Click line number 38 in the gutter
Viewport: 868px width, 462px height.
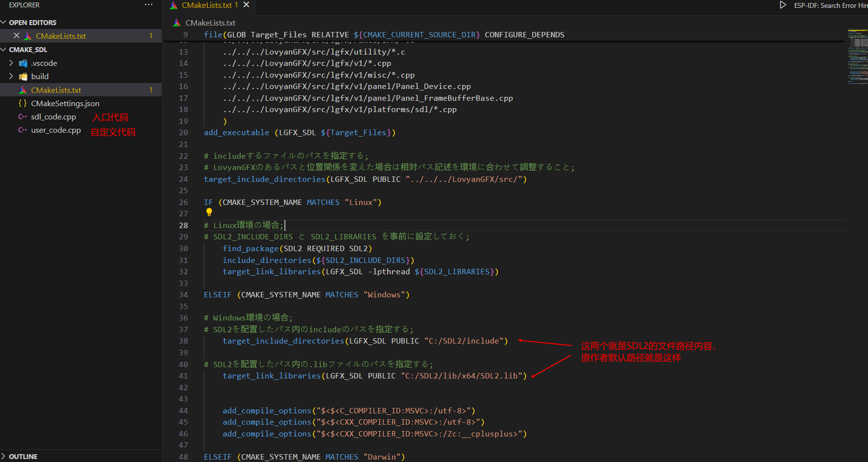click(x=183, y=341)
